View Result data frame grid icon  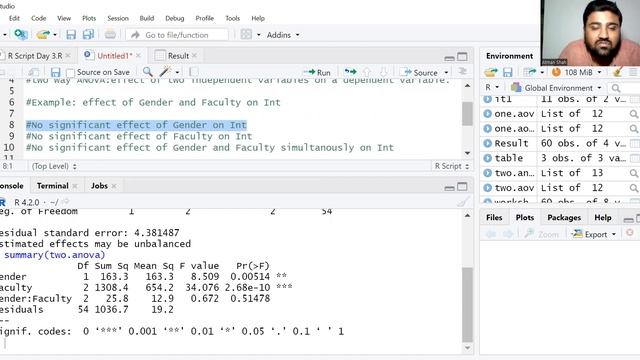tap(634, 143)
